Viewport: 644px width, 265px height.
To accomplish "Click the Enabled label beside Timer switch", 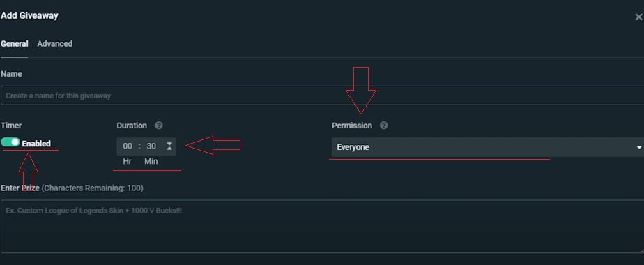I will point(36,144).
